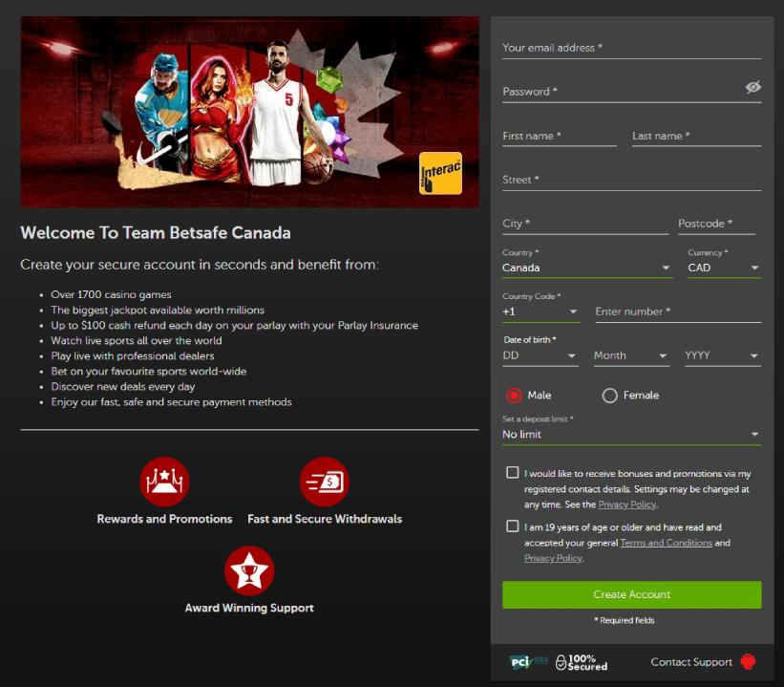Click the Enter number phone field
Viewport: 784px width, 687px height.
coord(679,311)
